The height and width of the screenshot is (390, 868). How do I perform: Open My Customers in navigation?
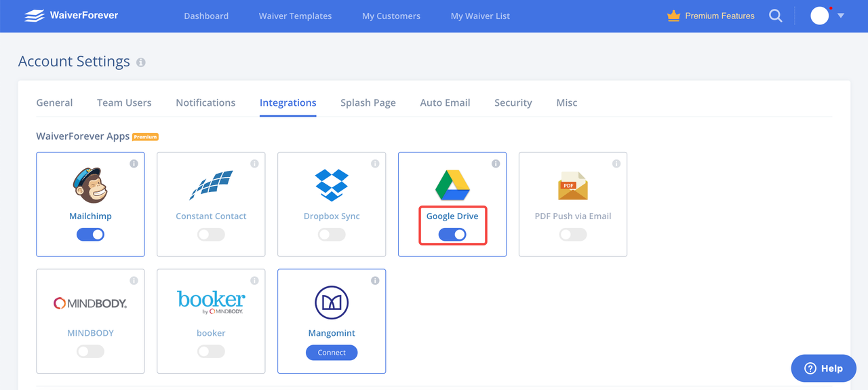click(391, 16)
